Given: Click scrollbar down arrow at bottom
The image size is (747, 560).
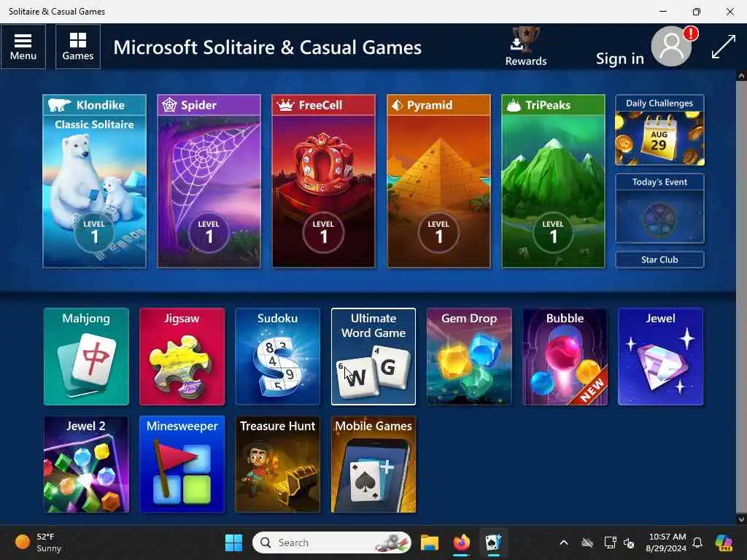Looking at the screenshot, I should point(741,519).
